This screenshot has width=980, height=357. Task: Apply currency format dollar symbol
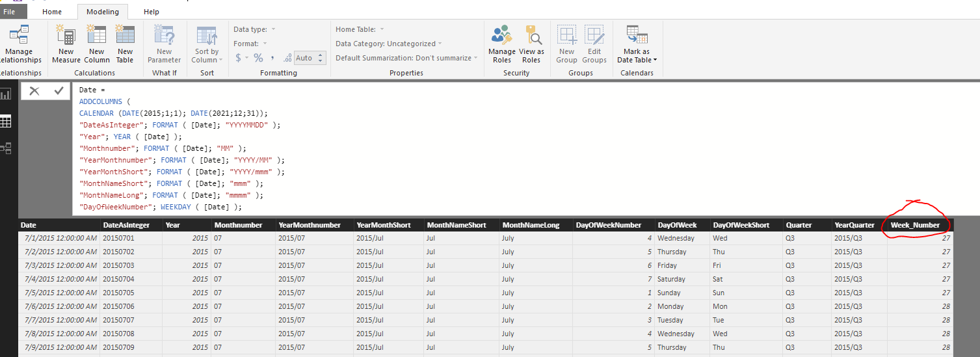(238, 58)
